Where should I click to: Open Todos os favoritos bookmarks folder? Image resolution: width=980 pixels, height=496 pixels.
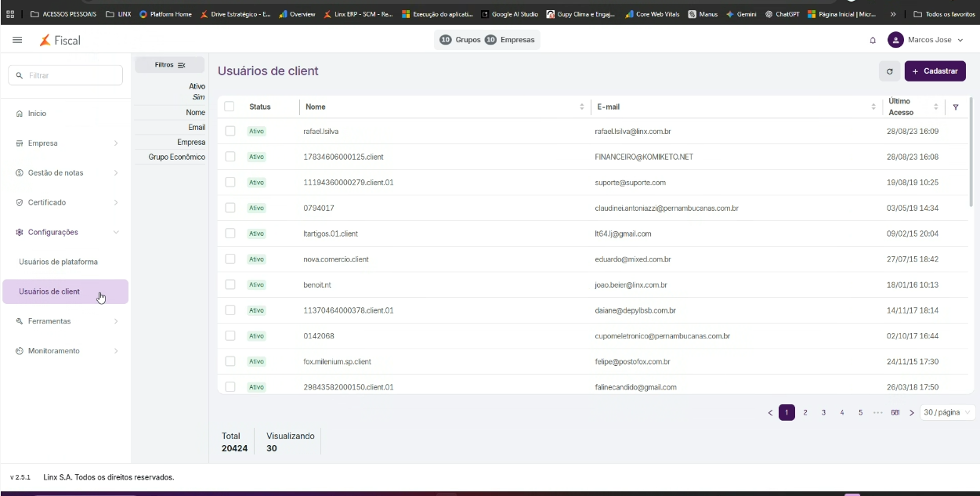tap(944, 14)
